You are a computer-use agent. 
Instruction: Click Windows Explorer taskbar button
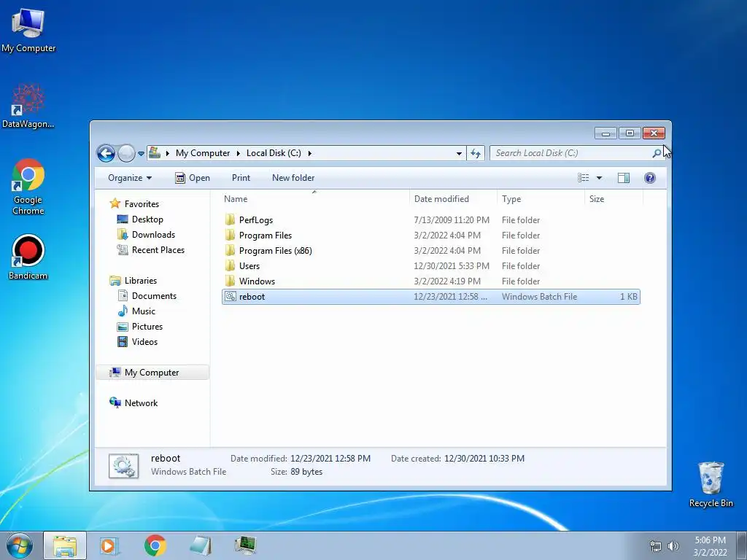[65, 545]
